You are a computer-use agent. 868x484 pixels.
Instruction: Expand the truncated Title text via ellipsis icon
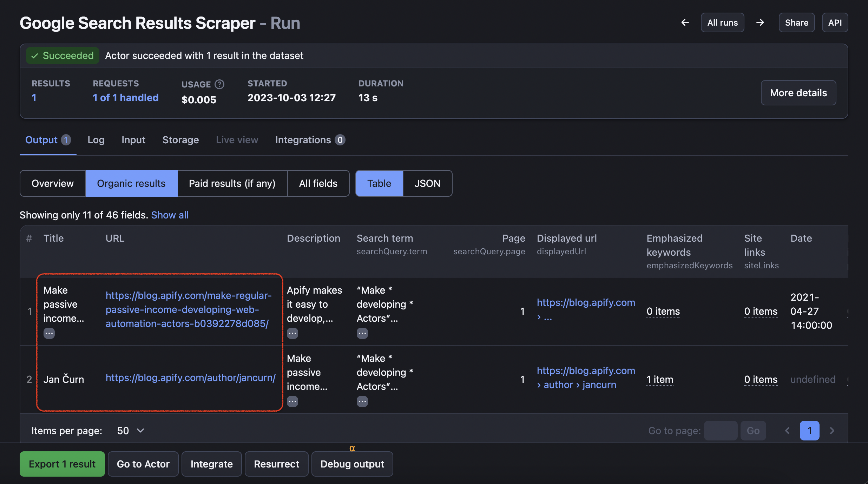point(49,333)
